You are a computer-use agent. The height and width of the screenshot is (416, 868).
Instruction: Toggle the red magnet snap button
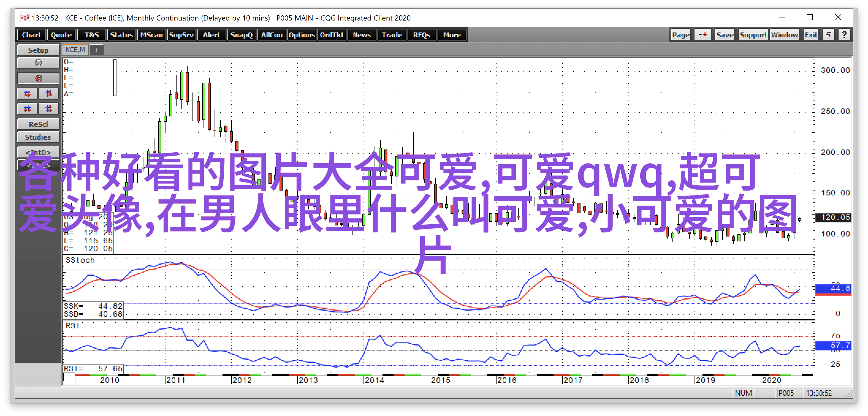tap(38, 78)
